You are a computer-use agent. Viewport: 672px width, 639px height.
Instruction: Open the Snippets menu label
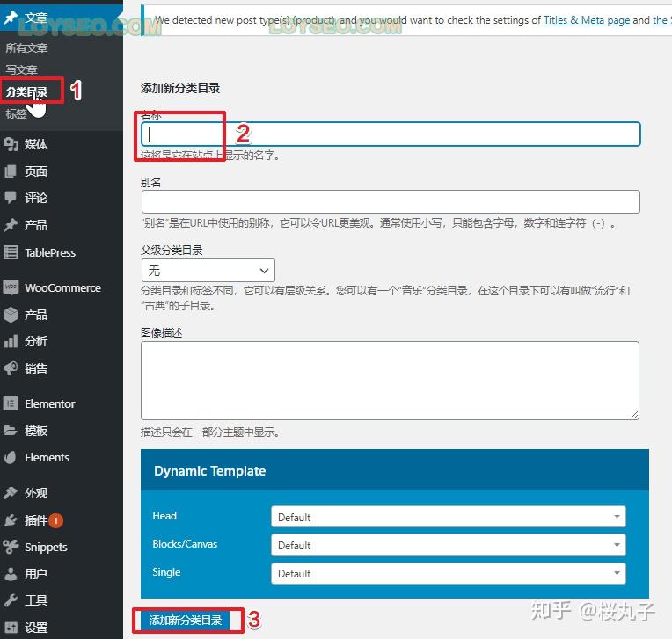[x=46, y=548]
